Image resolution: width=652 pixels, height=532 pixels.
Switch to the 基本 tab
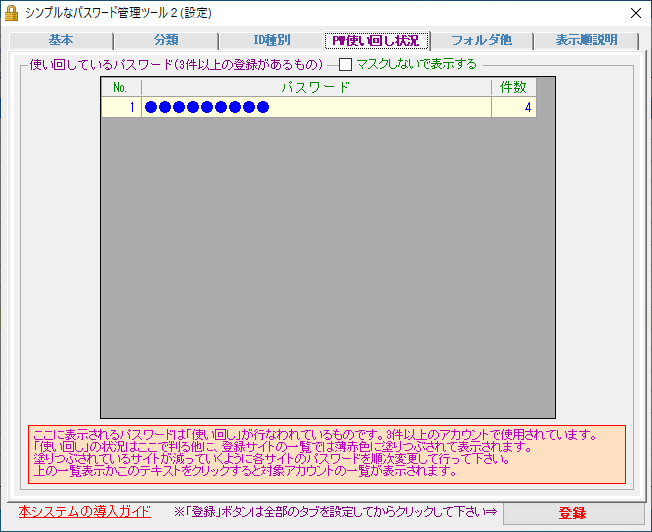point(61,40)
